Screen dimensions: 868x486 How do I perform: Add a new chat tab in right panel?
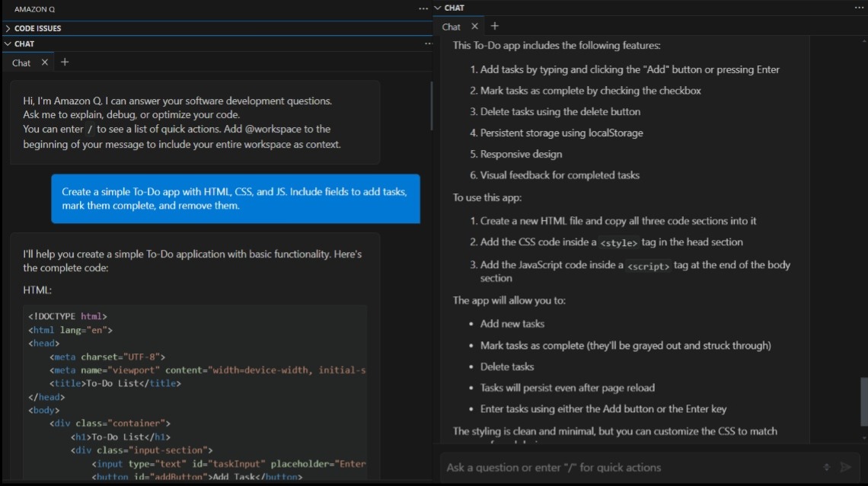pos(495,26)
